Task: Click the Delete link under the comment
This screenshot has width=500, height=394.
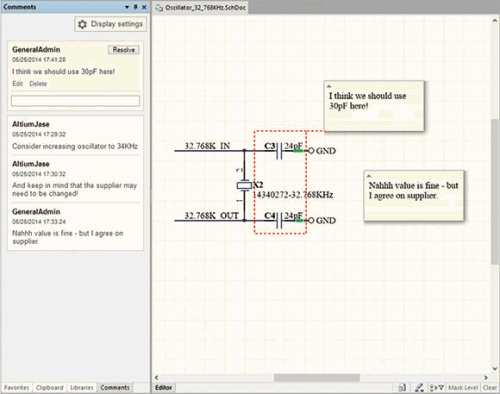Action: pyautogui.click(x=38, y=84)
